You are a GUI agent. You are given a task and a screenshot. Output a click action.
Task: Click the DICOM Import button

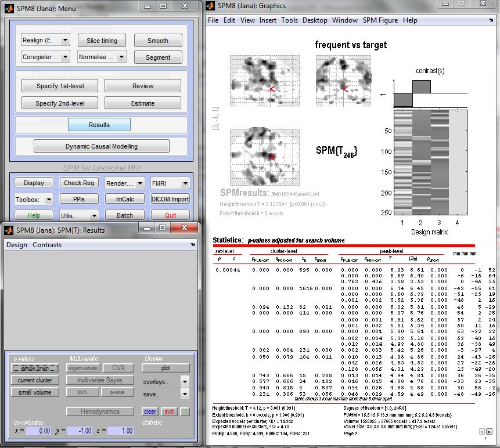click(170, 199)
